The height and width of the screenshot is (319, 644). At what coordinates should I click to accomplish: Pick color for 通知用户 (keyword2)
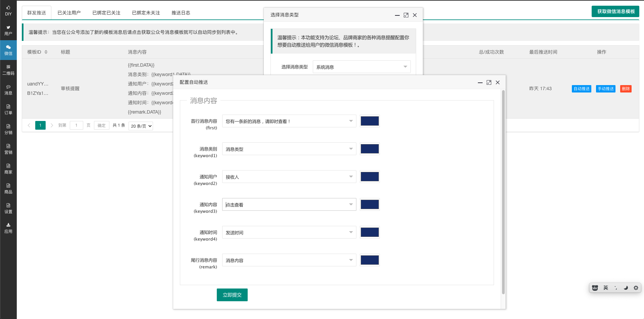pos(370,177)
